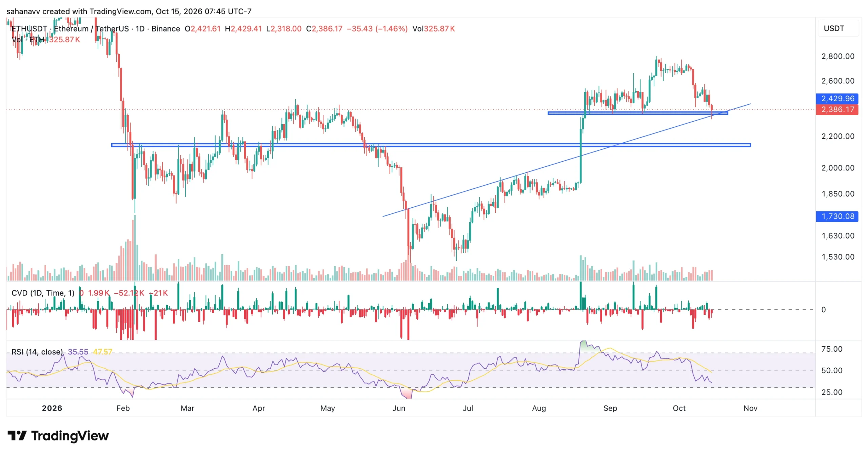The width and height of the screenshot is (868, 455).
Task: Click the Nov label on time axis
Action: [x=750, y=408]
